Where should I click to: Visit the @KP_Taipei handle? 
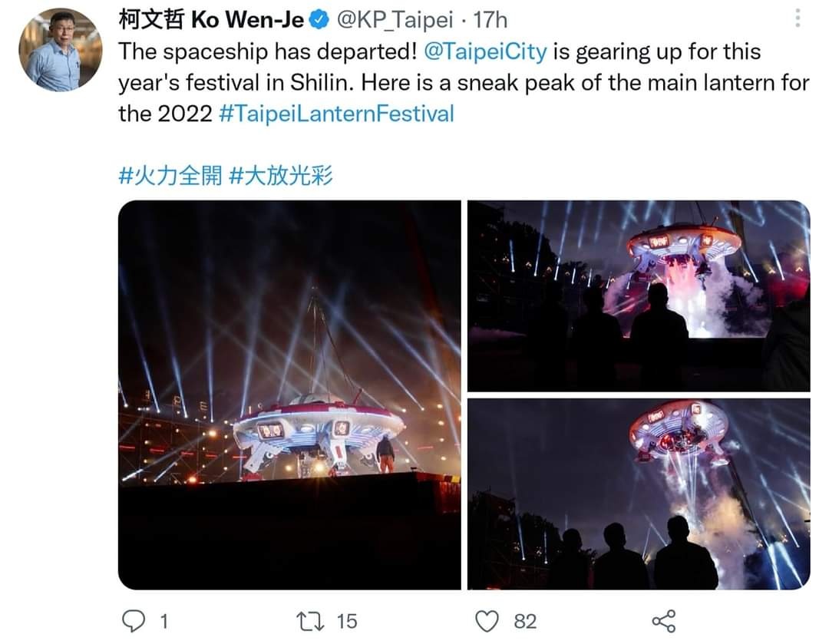[395, 20]
